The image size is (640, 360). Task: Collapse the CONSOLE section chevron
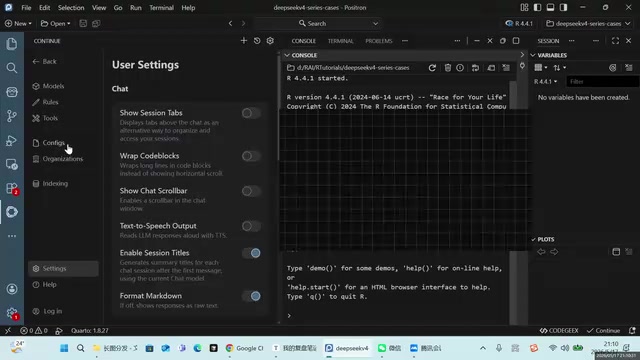click(x=287, y=55)
